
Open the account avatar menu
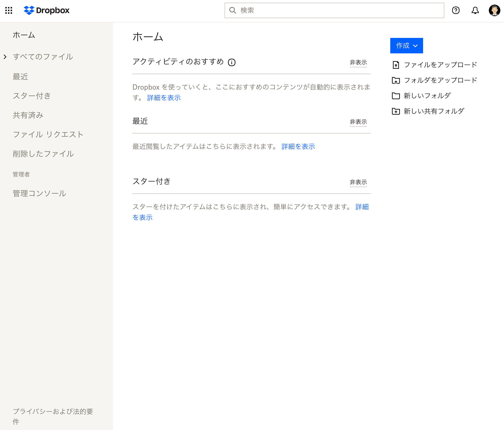coord(494,10)
